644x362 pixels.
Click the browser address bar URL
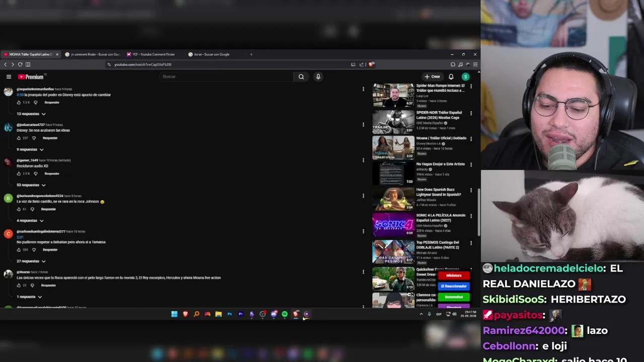point(143,64)
